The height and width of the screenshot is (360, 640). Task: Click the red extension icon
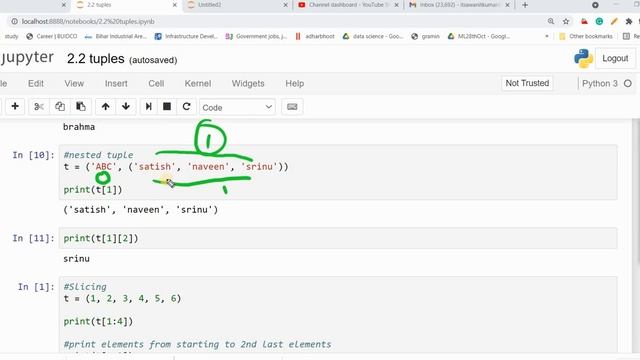584,21
